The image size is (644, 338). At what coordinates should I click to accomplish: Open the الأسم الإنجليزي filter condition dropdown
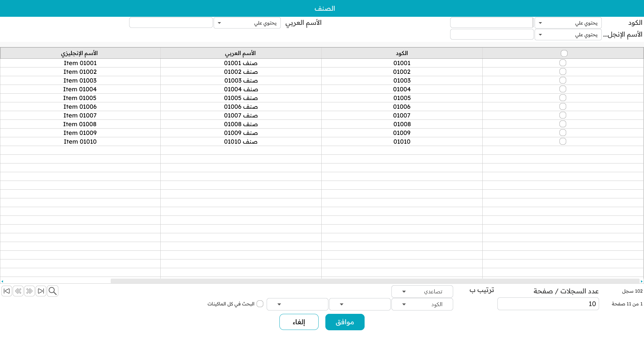[568, 35]
